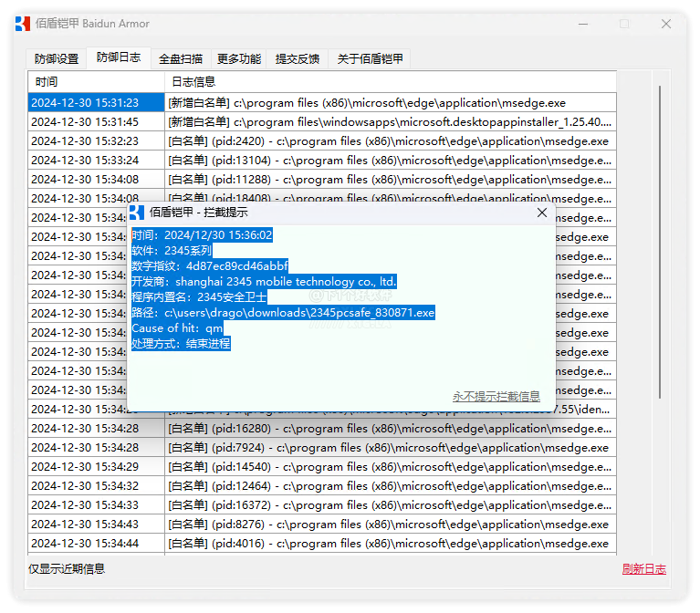The image size is (700, 613).
Task: Close the 拦截提示 popup dialog
Action: click(x=542, y=213)
